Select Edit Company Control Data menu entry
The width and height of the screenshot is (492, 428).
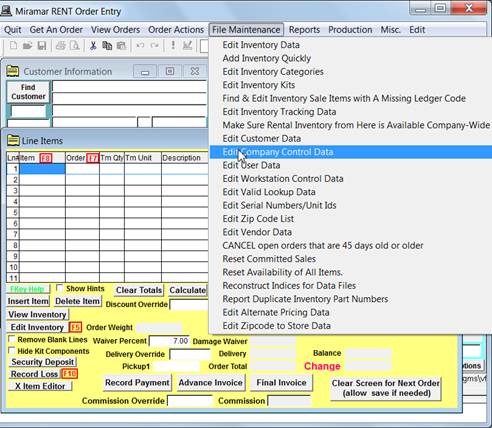(351, 152)
